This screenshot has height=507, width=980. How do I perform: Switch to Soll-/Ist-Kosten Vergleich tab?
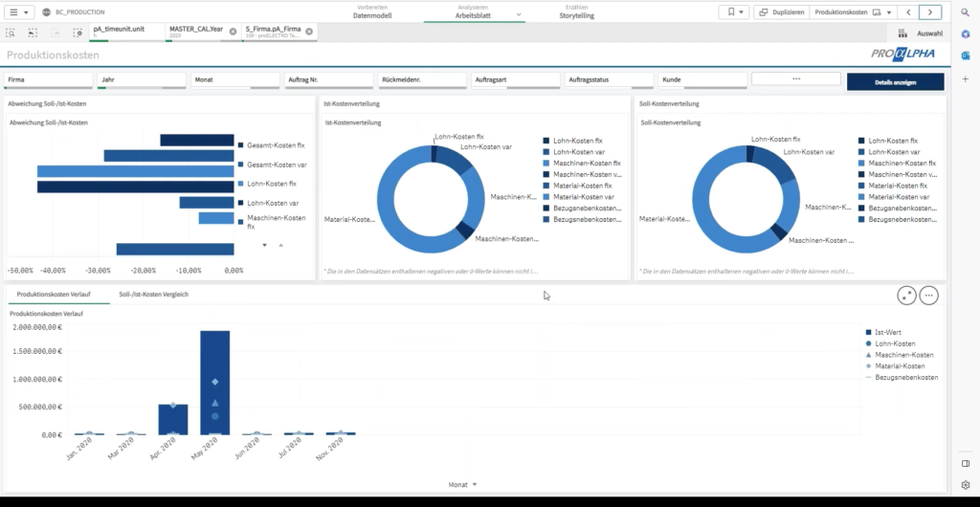[x=153, y=294]
